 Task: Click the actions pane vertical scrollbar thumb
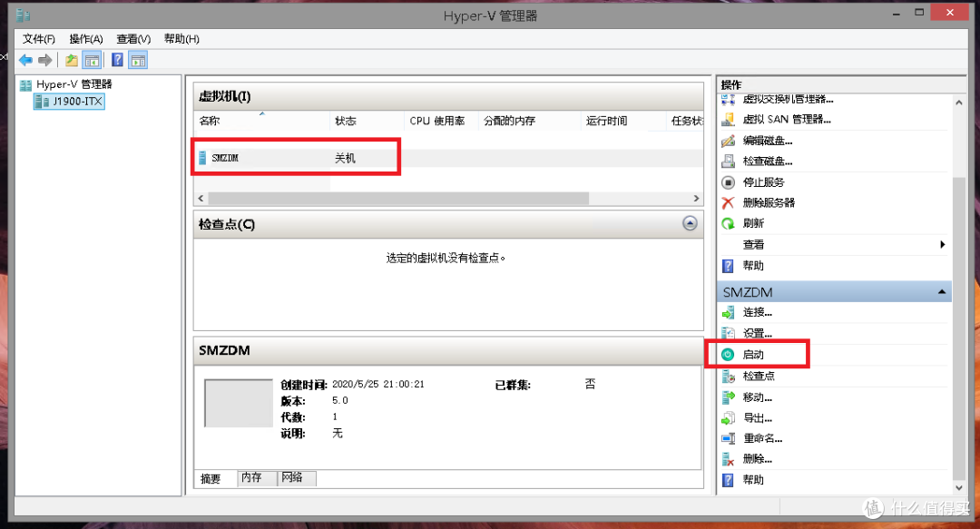(x=959, y=328)
